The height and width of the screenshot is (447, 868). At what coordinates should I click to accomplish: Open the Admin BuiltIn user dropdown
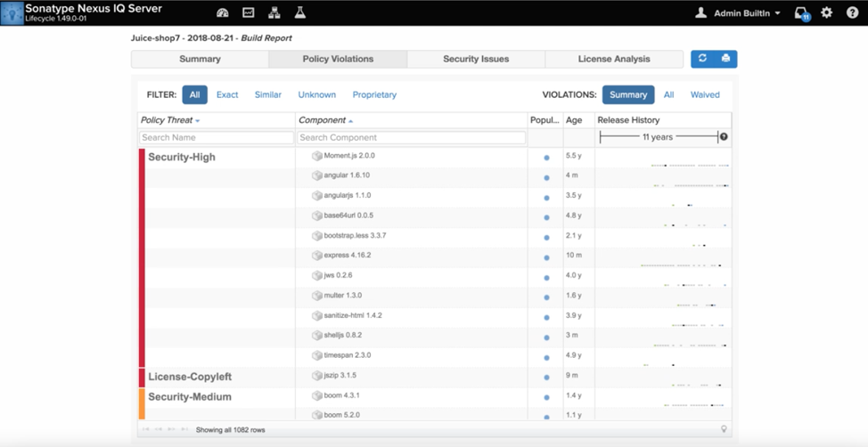(739, 13)
